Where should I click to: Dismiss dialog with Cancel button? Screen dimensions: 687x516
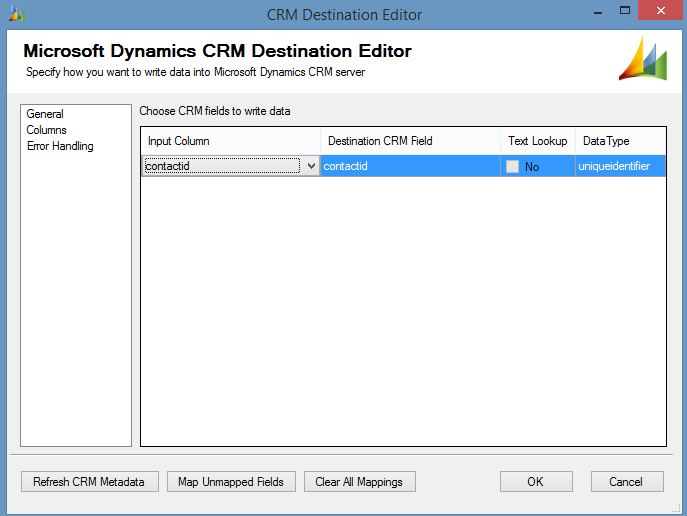point(625,482)
